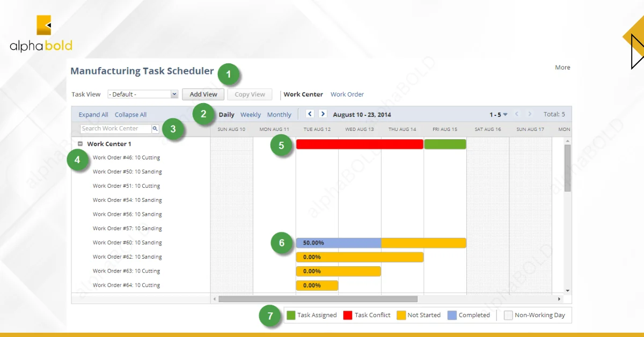Click the Completed blue legend swatch

452,315
